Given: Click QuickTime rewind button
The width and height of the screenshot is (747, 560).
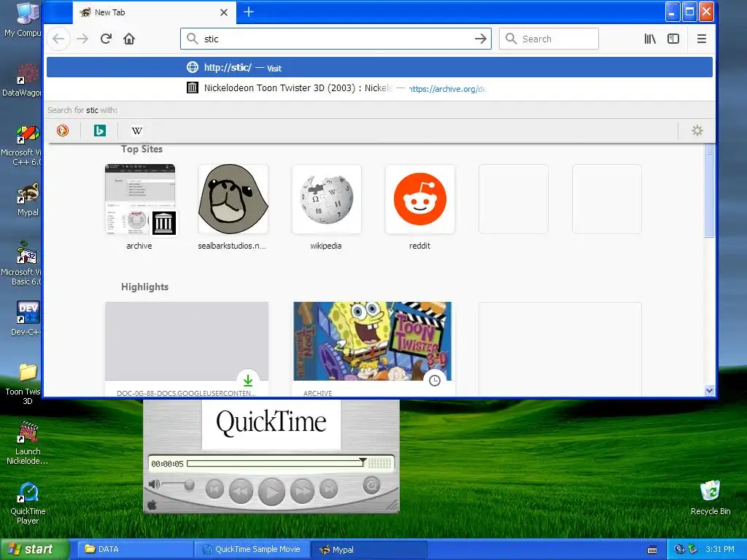Looking at the screenshot, I should coord(241,491).
